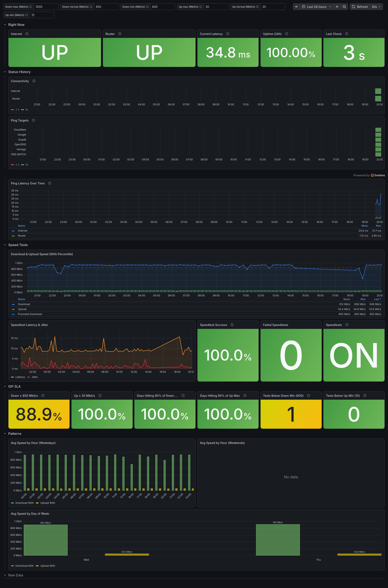Collapse the Right Now row
Viewport: 388px width, 588px height.
pos(5,25)
